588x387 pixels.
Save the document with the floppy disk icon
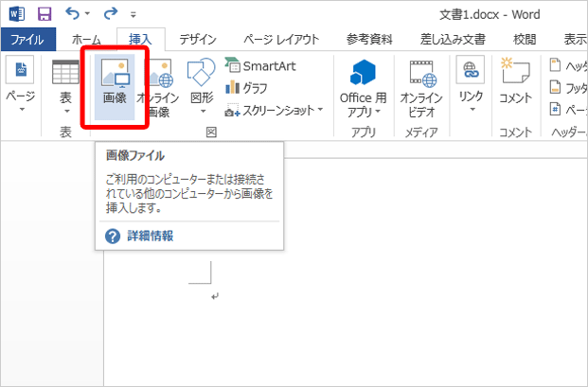45,14
